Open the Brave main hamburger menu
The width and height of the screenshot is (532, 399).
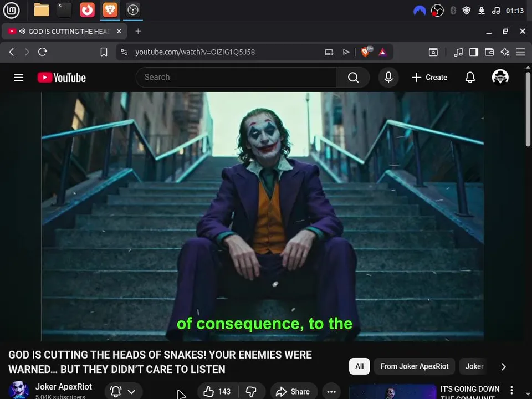point(520,52)
